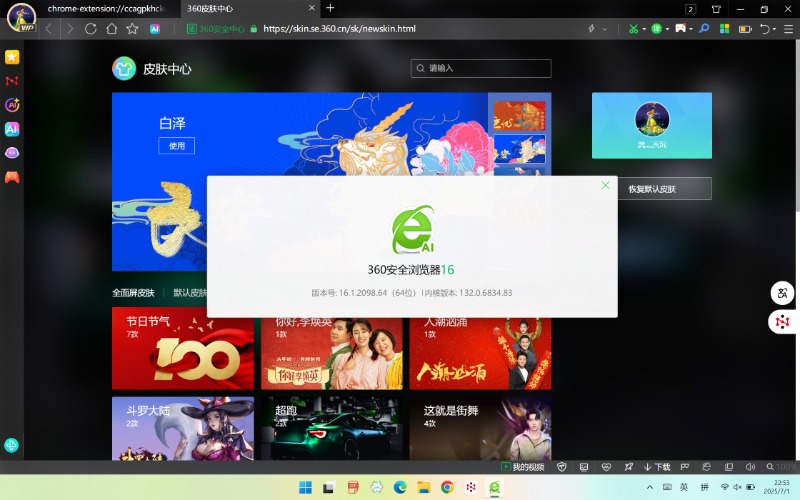This screenshot has height=500, width=800.
Task: Click the green translate extension icon
Action: pyautogui.click(x=657, y=29)
